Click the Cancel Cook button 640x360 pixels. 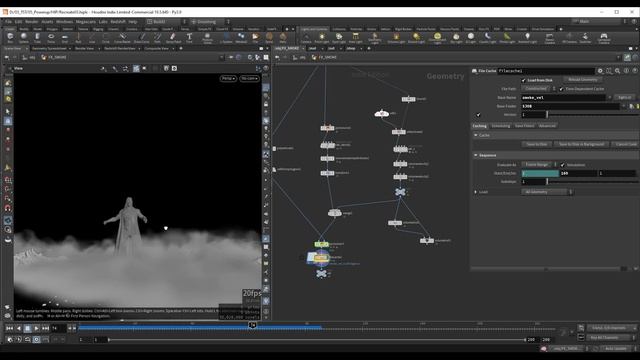pyautogui.click(x=626, y=144)
